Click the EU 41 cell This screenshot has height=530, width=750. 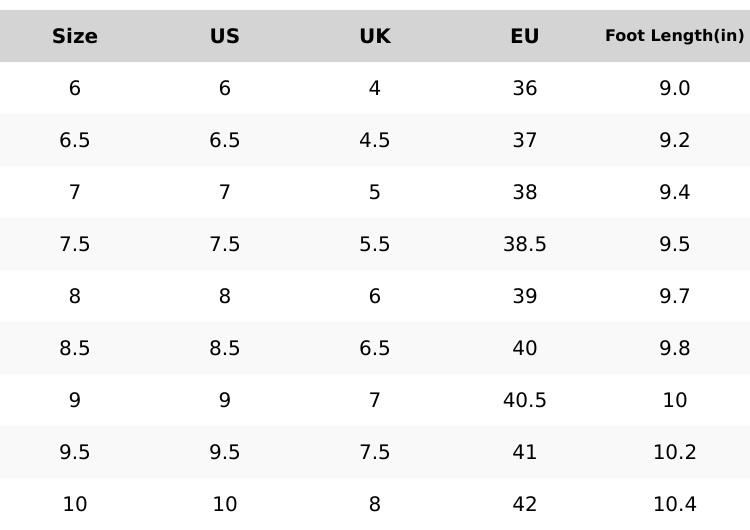point(525,452)
